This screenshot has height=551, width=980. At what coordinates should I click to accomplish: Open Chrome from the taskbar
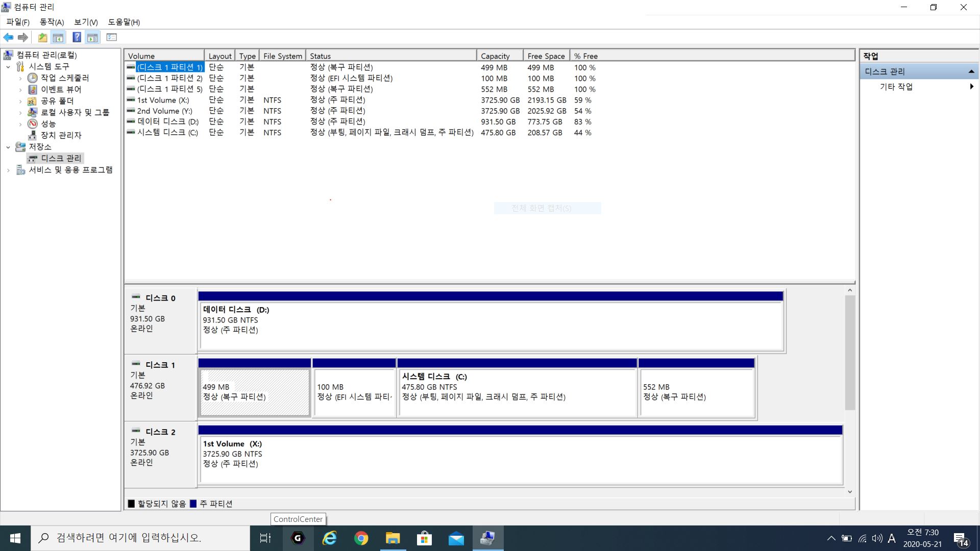(361, 538)
